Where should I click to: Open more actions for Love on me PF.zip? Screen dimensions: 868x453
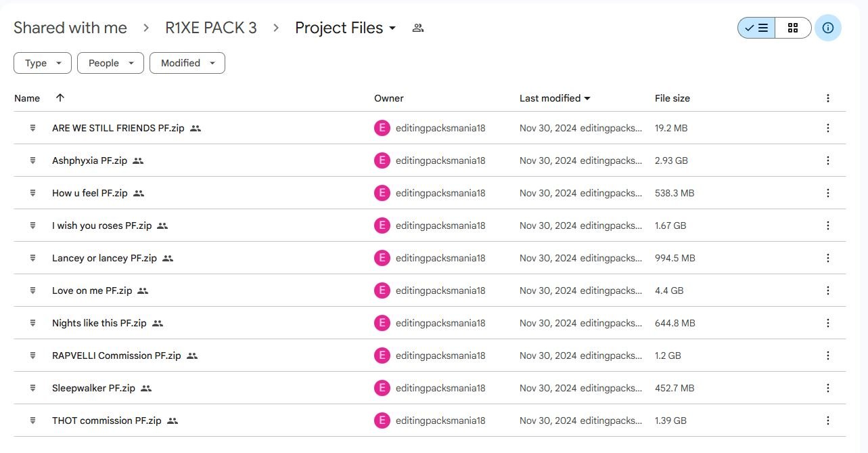tap(827, 290)
